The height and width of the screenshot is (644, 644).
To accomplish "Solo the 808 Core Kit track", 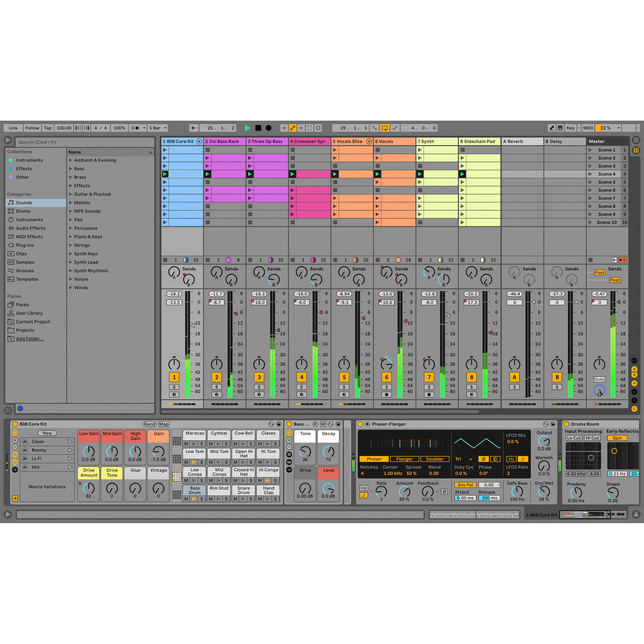I will pyautogui.click(x=174, y=387).
